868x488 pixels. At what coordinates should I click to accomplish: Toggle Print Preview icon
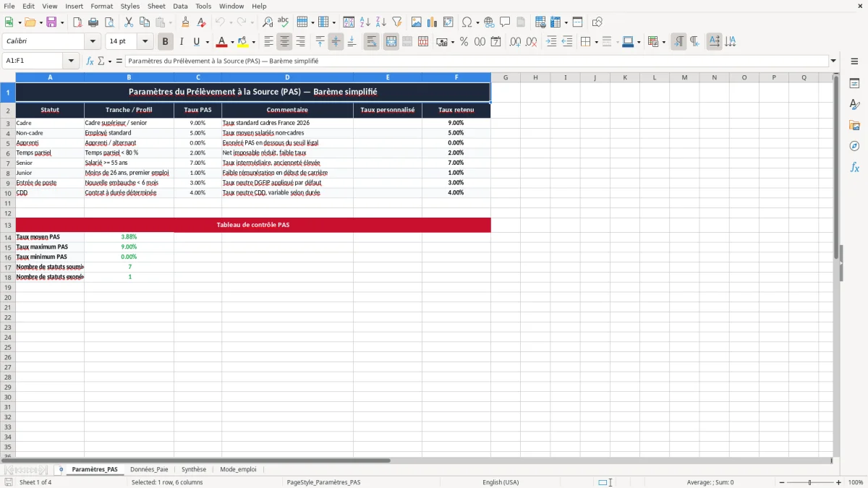[x=109, y=22]
